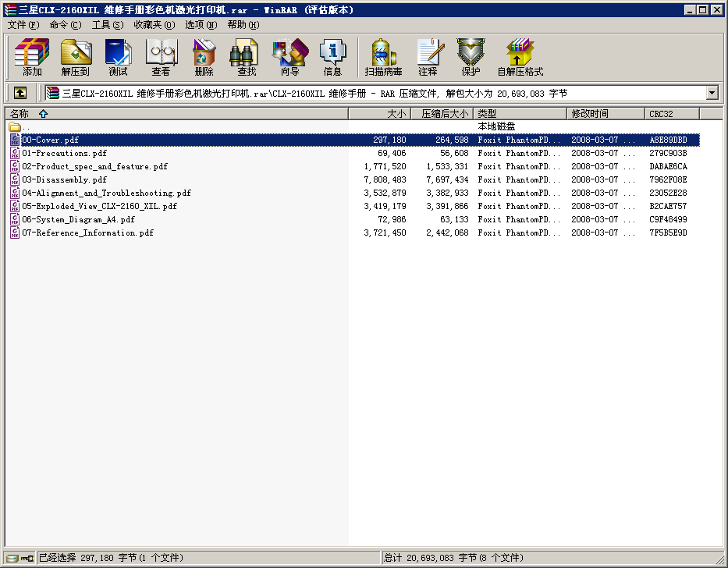Open the Commands (命令) menu
Viewport: 728px width, 568px height.
pos(66,25)
